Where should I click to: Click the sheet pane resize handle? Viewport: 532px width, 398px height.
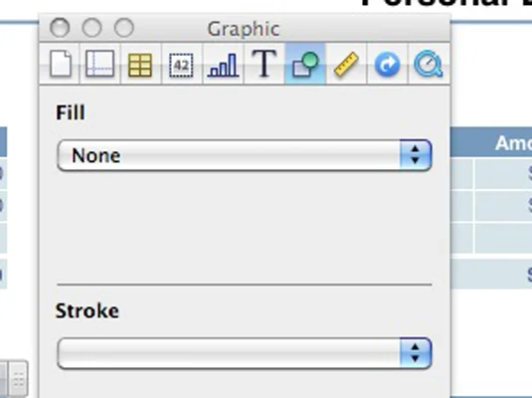pyautogui.click(x=18, y=379)
